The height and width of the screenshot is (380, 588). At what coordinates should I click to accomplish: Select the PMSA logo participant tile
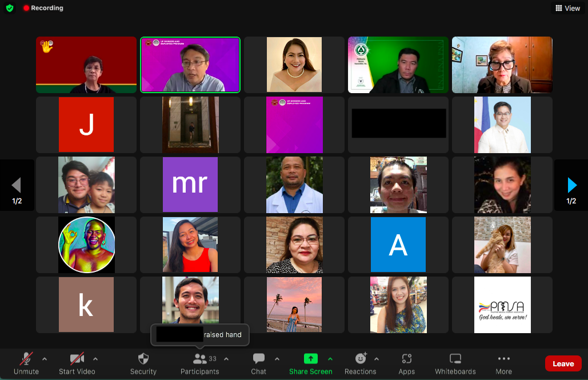click(502, 305)
